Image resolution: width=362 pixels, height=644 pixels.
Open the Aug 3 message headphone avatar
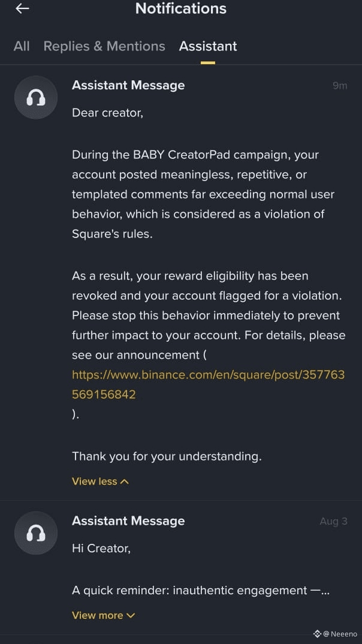[x=36, y=533]
